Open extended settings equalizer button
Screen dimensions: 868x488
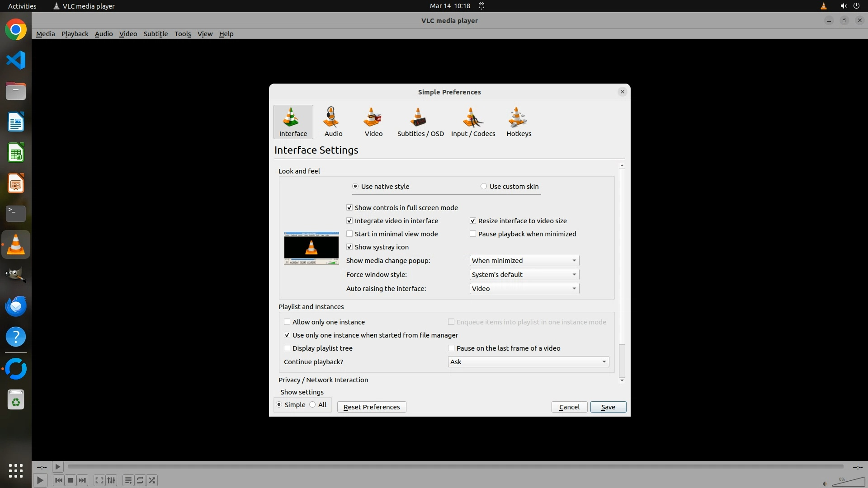pyautogui.click(x=111, y=480)
